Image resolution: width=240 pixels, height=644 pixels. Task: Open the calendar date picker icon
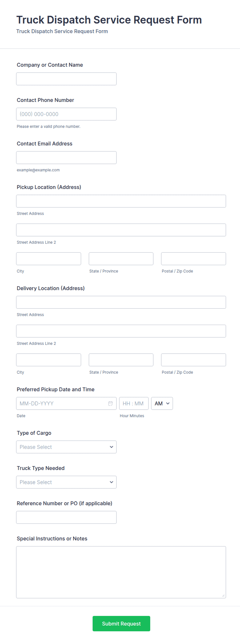coord(110,403)
